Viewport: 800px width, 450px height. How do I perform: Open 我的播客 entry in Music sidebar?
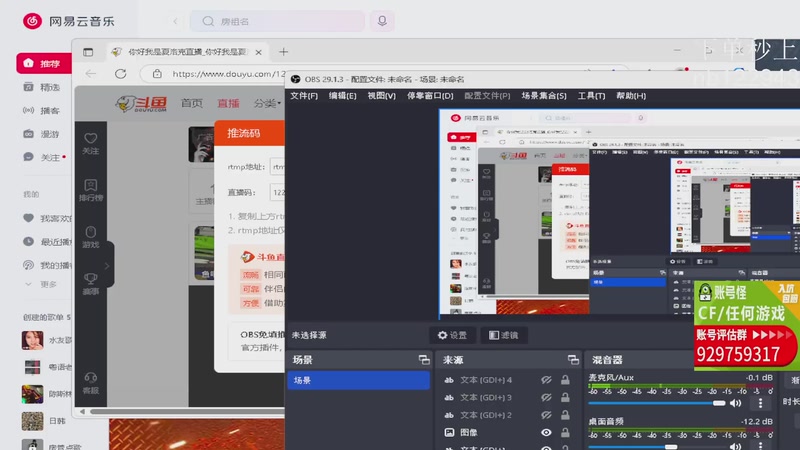point(46,265)
